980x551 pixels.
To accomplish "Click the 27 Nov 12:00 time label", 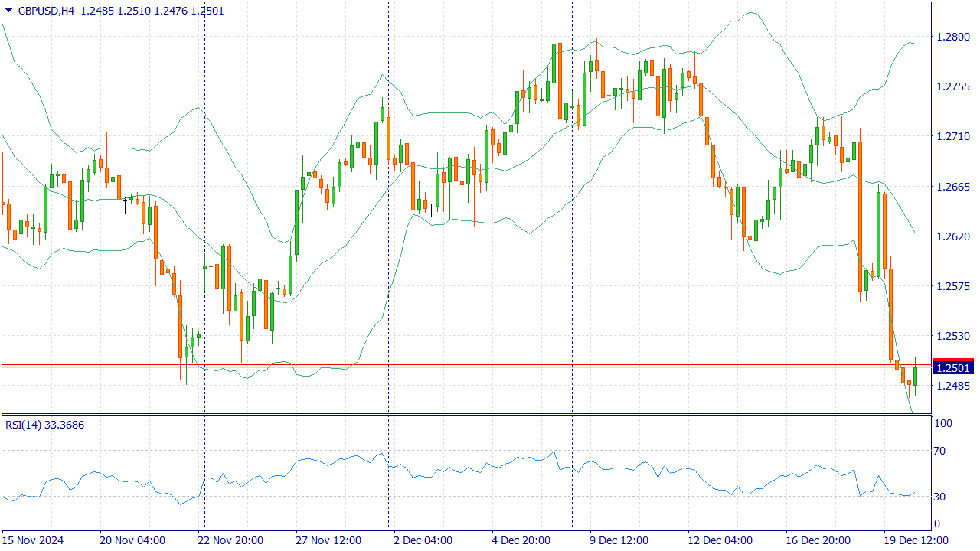I will click(x=328, y=540).
